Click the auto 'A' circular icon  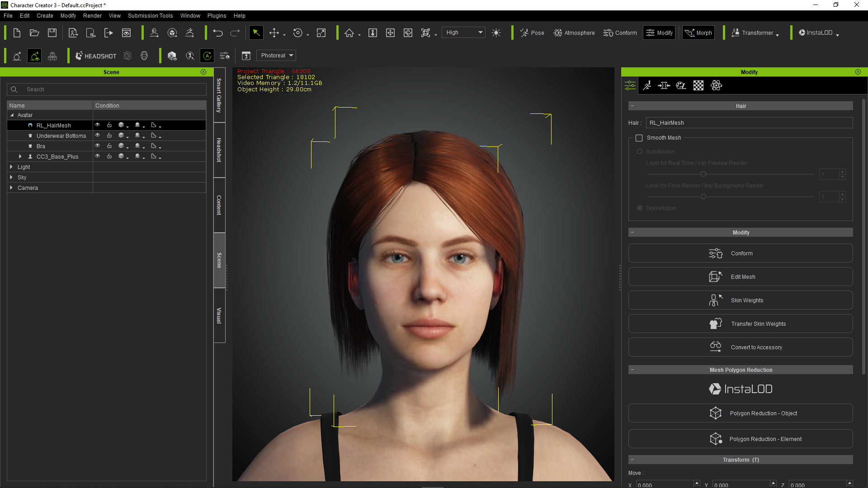tap(207, 56)
